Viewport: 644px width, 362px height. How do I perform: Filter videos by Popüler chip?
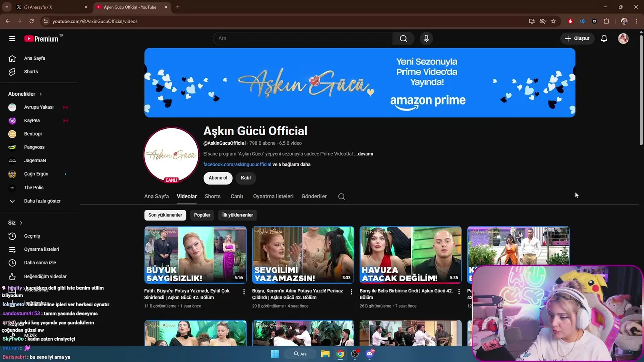(x=202, y=215)
